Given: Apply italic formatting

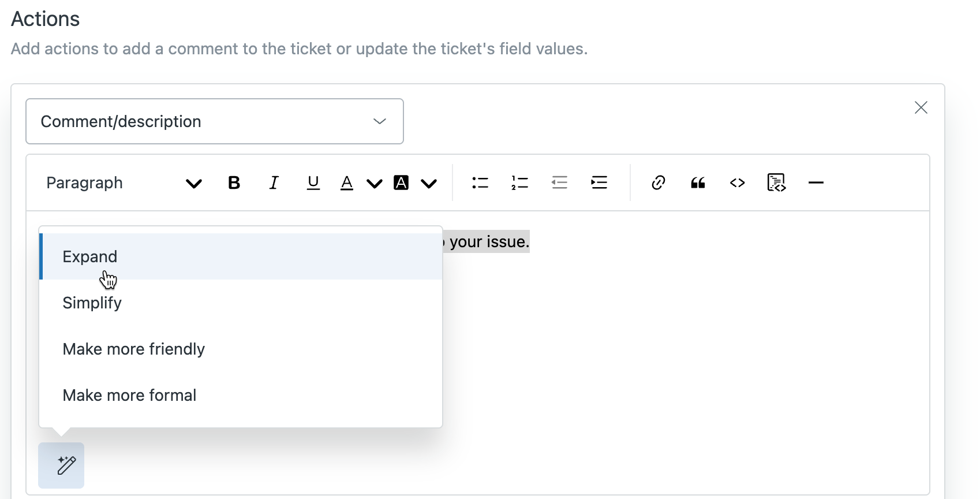Looking at the screenshot, I should 274,183.
